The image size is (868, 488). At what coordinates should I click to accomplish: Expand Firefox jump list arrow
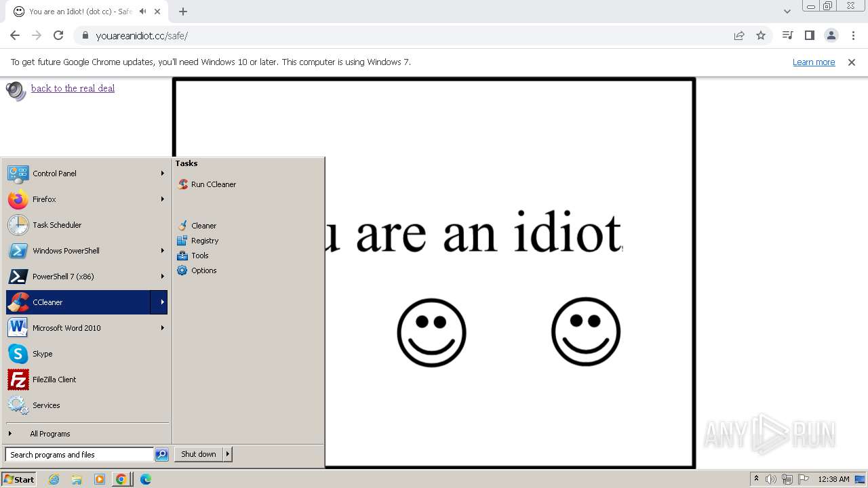pos(162,199)
